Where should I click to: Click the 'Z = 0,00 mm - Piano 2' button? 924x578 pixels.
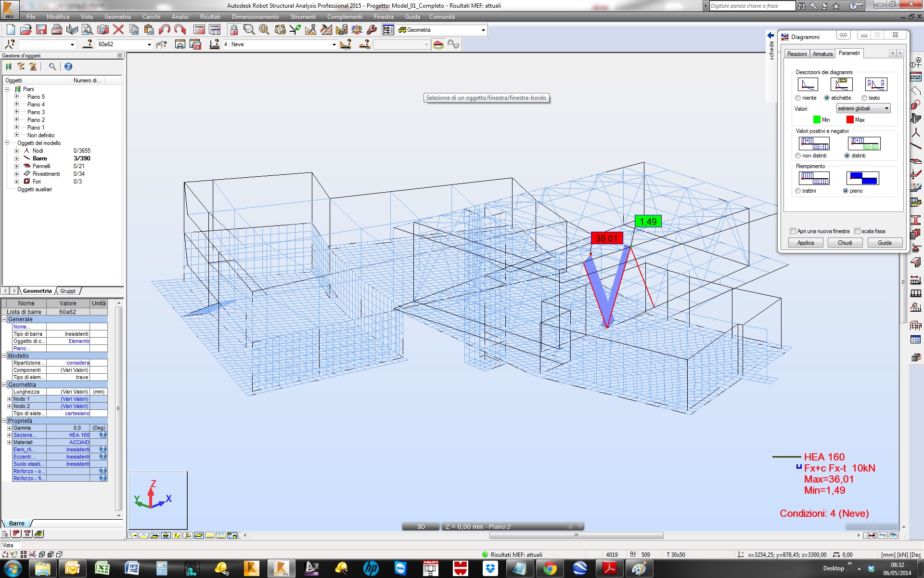coord(513,526)
